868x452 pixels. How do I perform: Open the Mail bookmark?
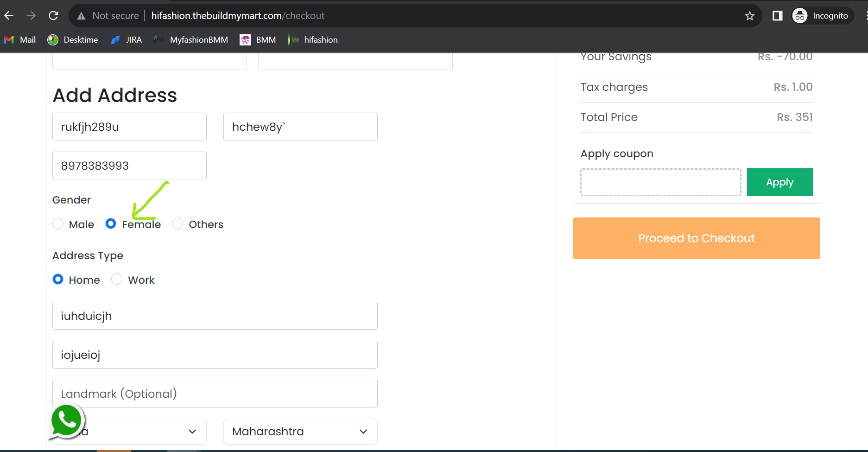(x=20, y=40)
